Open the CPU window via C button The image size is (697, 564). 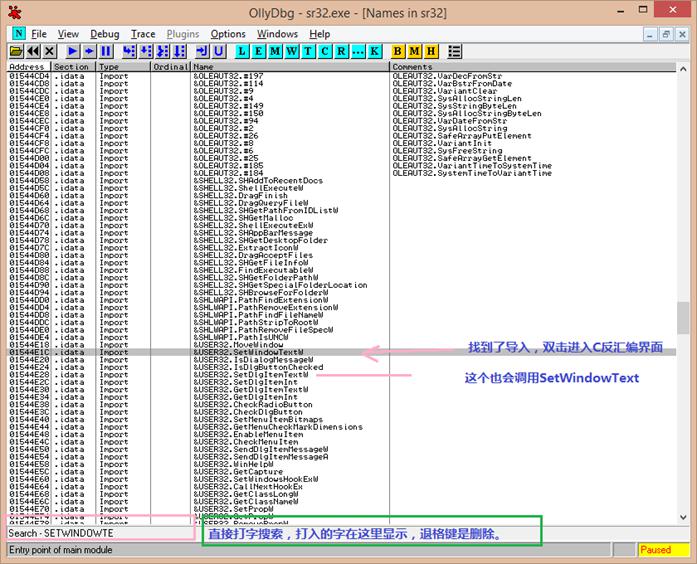click(x=324, y=52)
